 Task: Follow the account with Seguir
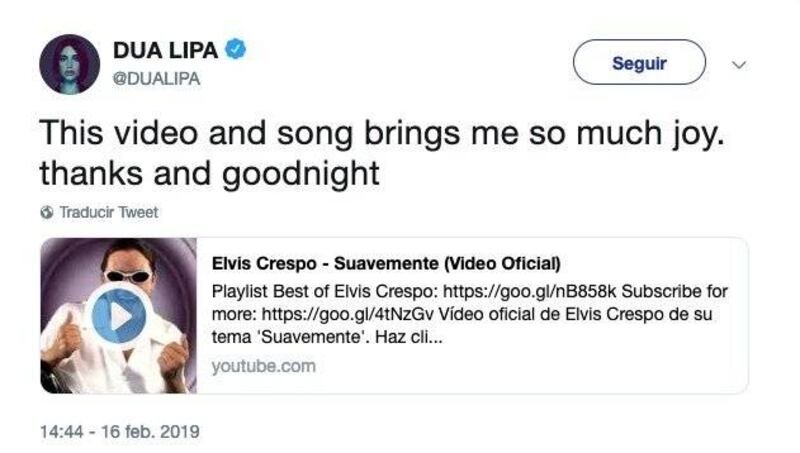pyautogui.click(x=639, y=62)
